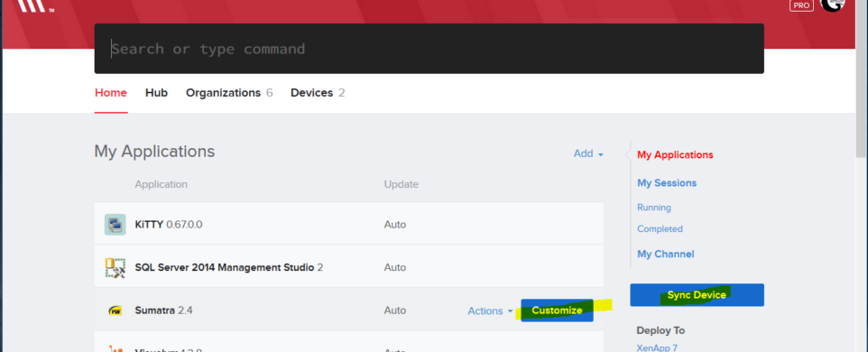Select the SQL Server 2014 Management Studio row
Screen dimensions: 868x352
(349, 267)
